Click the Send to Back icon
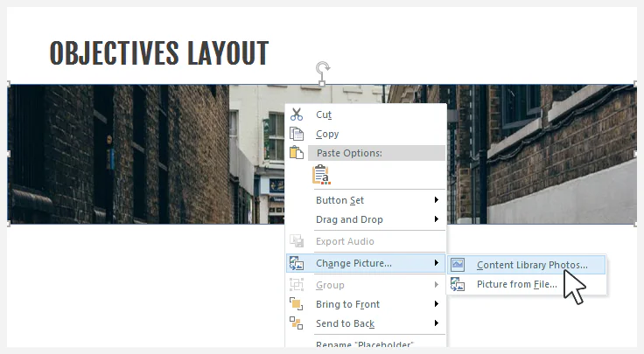This screenshot has height=354, width=644. pos(296,323)
